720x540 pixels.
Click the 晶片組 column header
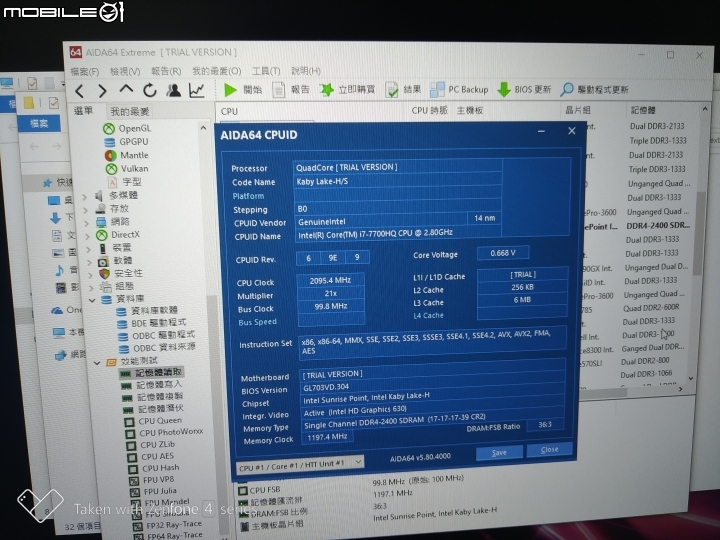pyautogui.click(x=578, y=110)
